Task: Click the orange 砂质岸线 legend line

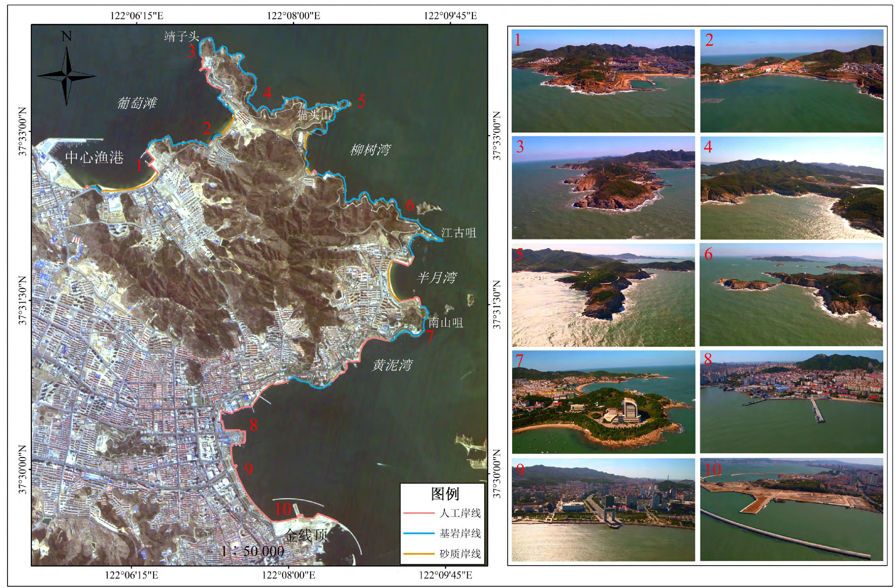Action: coord(419,553)
